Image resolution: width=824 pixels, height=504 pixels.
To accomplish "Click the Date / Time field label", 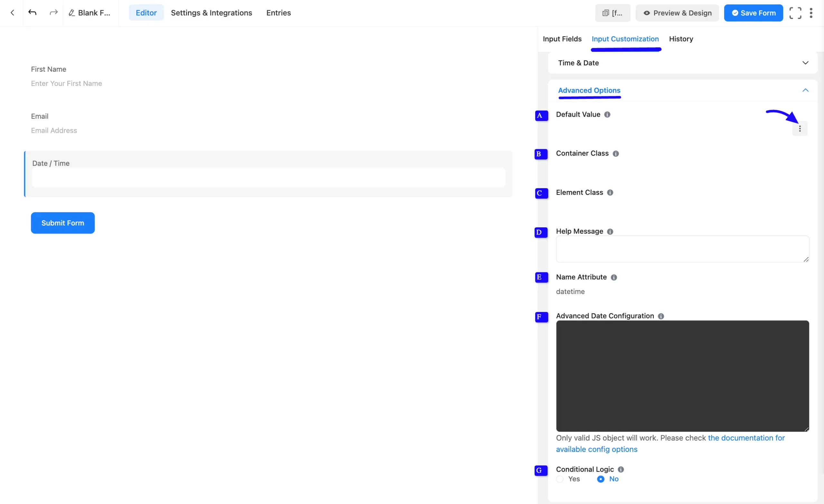I will pos(51,163).
